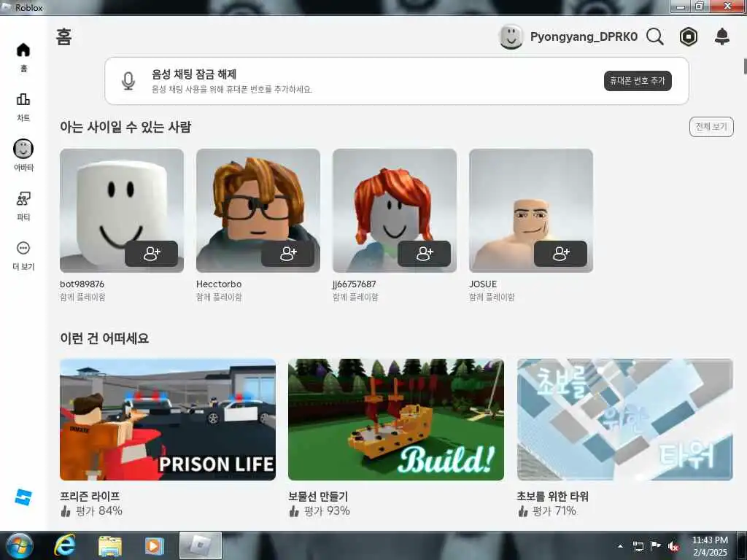This screenshot has width=747, height=560.
Task: Click the Roblox taskbar button
Action: click(x=201, y=545)
